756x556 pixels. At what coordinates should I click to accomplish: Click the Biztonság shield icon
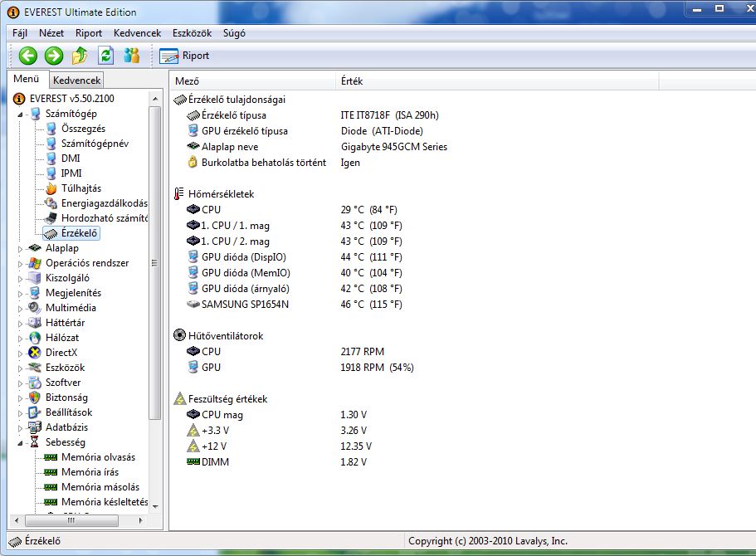click(x=35, y=397)
